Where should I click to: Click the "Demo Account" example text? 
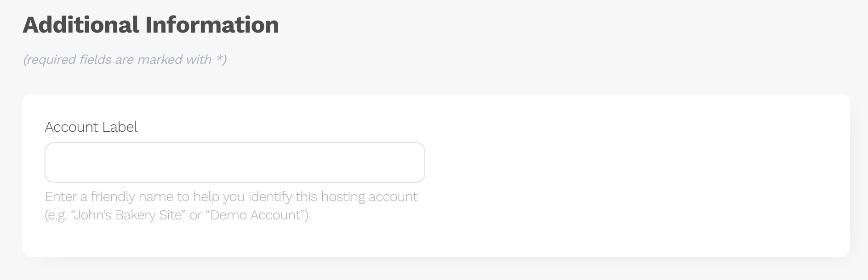(x=258, y=215)
